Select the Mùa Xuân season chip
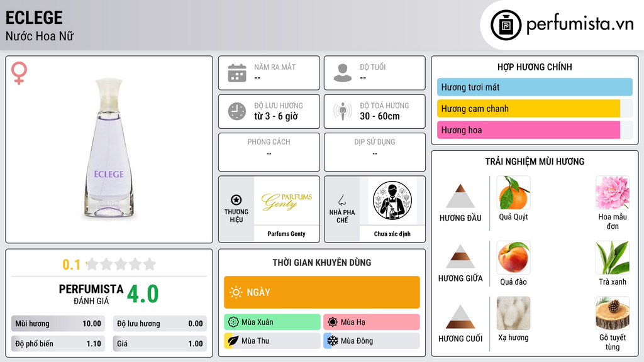 point(272,322)
